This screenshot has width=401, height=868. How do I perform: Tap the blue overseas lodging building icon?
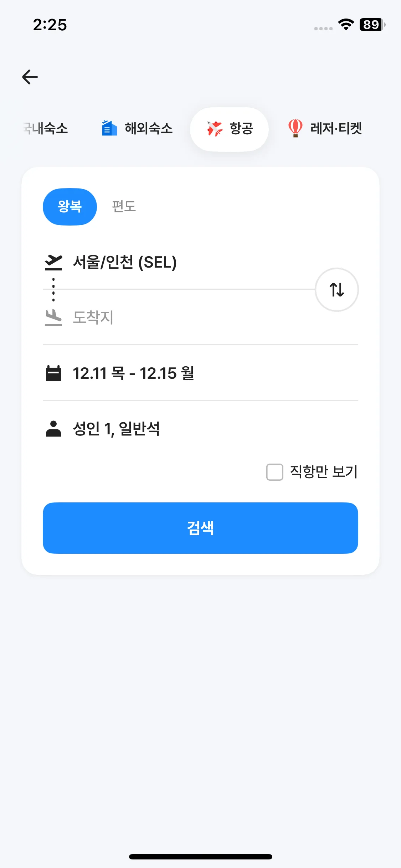click(109, 128)
